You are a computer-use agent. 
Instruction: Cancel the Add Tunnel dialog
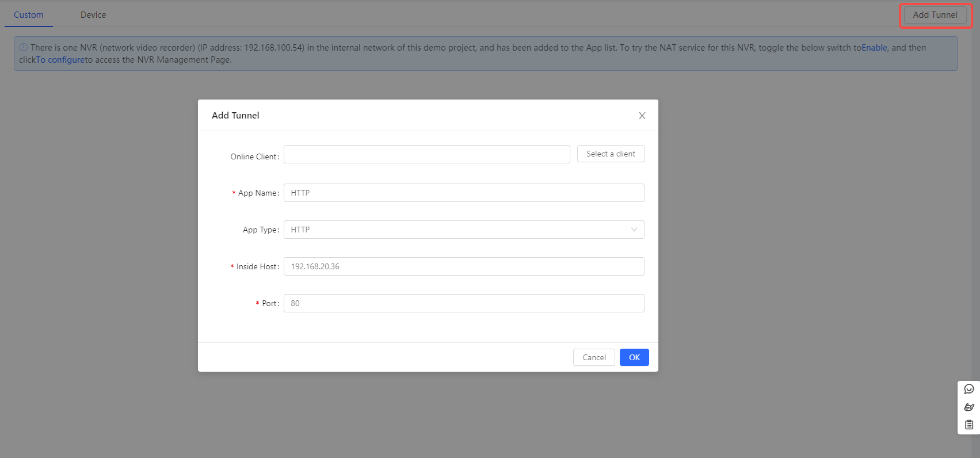coord(594,357)
